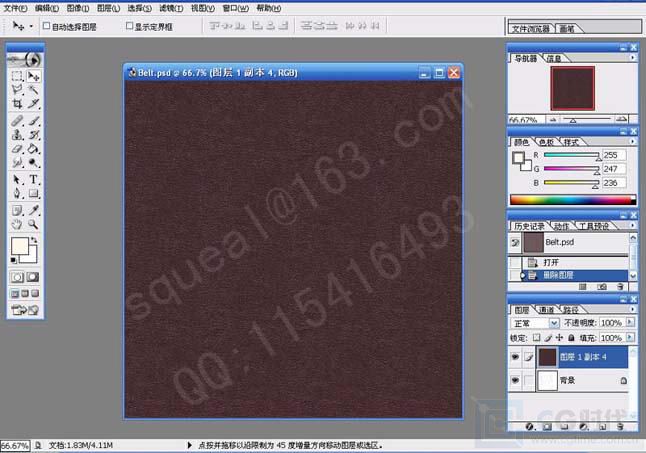This screenshot has height=453, width=646.
Task: Select the Hand tool
Action: pos(17,224)
